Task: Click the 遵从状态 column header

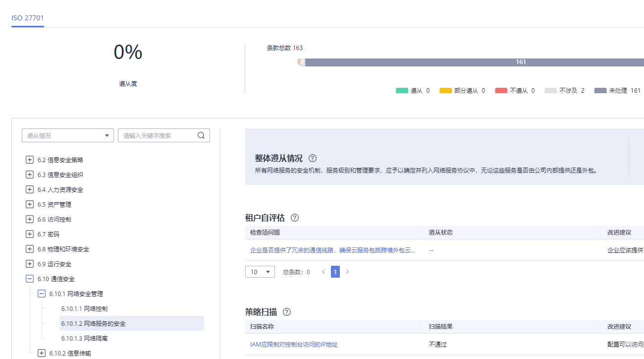Action: click(x=441, y=232)
